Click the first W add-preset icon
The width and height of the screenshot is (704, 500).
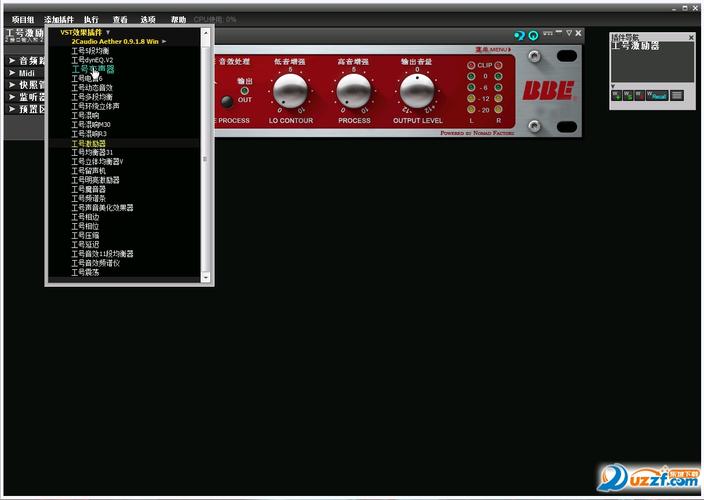(616, 95)
